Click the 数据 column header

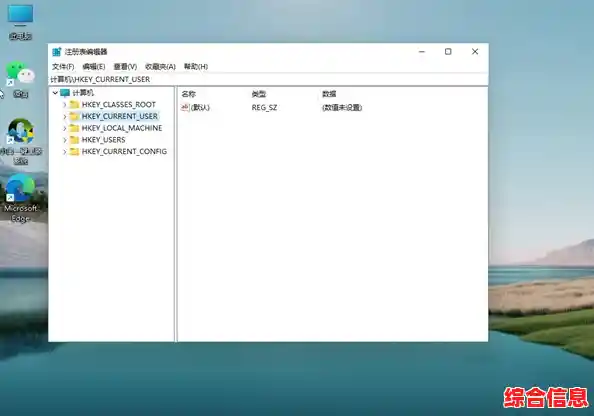329,94
